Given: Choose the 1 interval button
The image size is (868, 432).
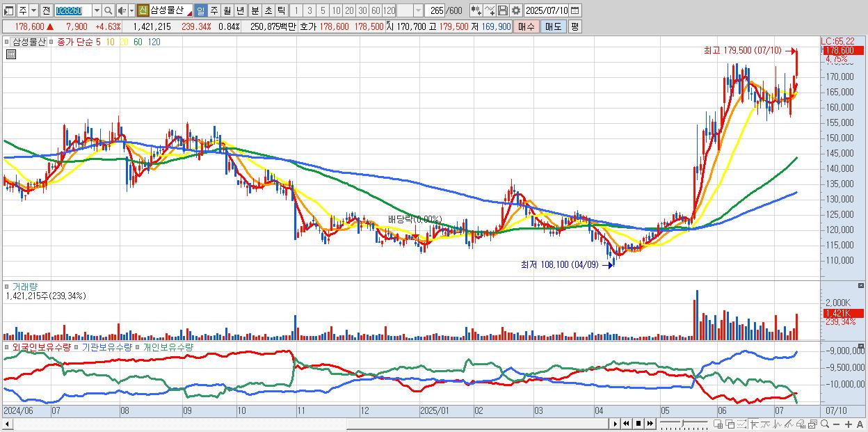Looking at the screenshot, I should coord(296,10).
